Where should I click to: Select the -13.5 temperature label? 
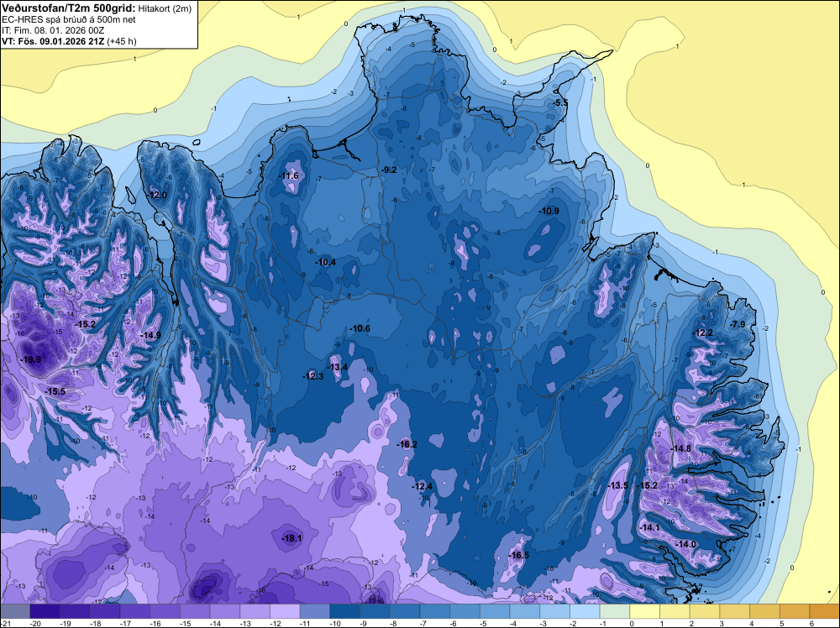click(x=618, y=485)
